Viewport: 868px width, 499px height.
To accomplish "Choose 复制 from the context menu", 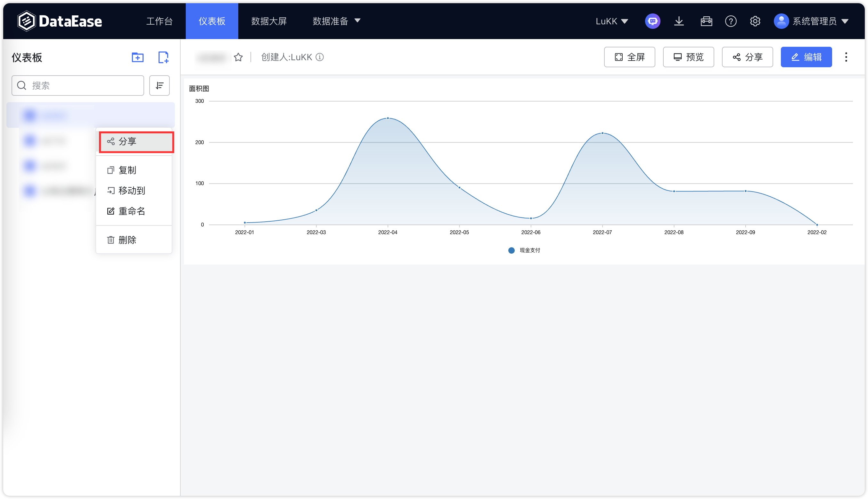I will [134, 170].
